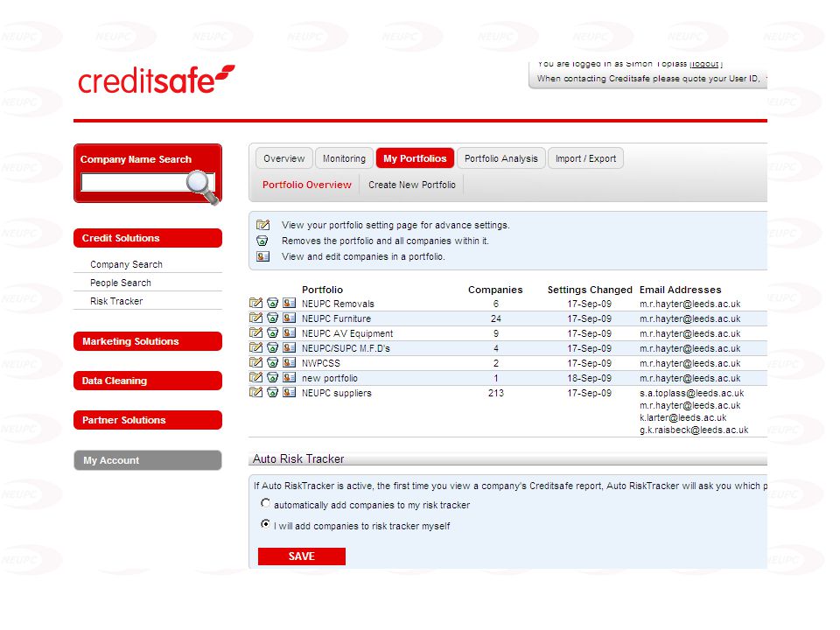Remove the NEUPC/SUPC M.F.D's portfolio
840x630 pixels.
[x=273, y=347]
